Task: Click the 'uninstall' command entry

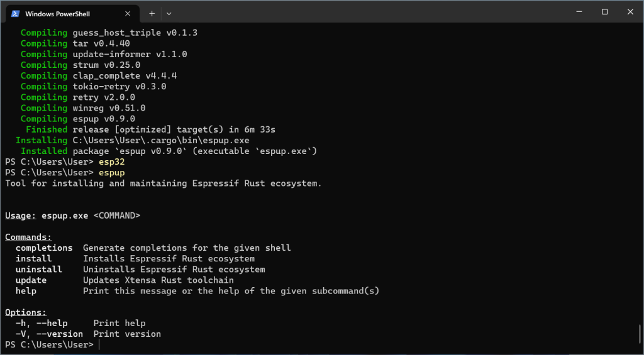Action: click(39, 270)
